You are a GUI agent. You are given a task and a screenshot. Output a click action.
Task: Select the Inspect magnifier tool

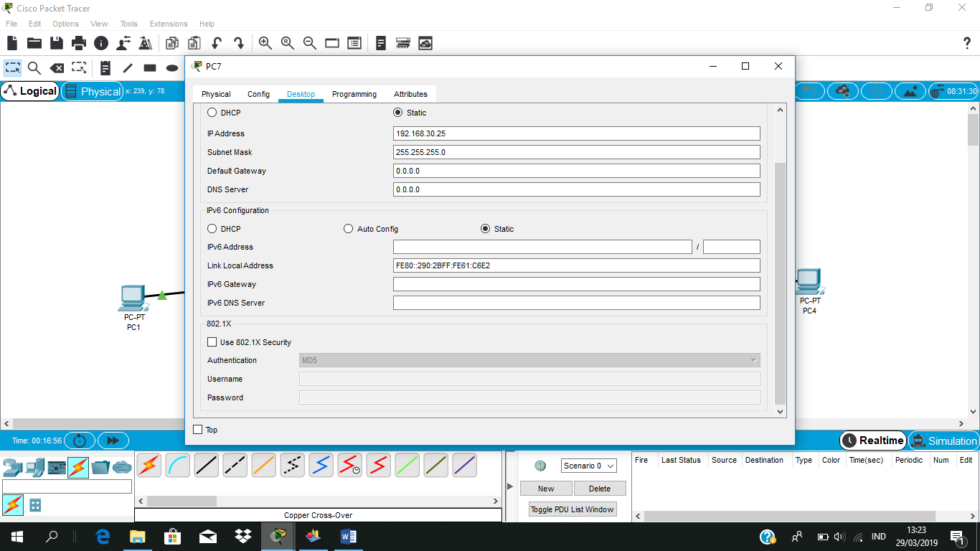point(34,68)
